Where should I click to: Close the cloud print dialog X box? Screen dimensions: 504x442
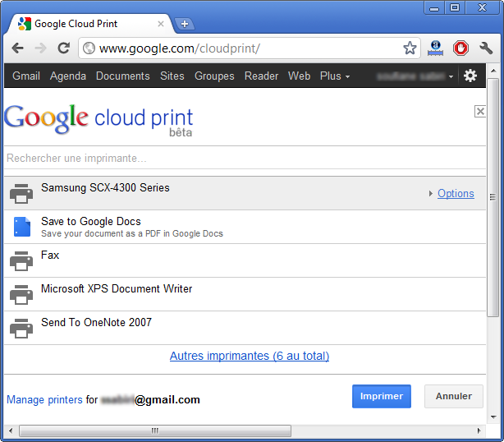(x=480, y=111)
